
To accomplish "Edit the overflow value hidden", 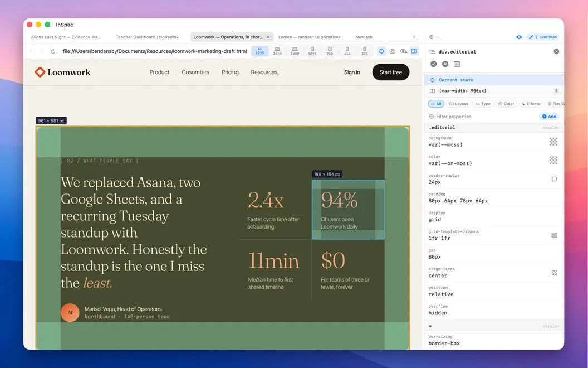I will click(x=438, y=313).
